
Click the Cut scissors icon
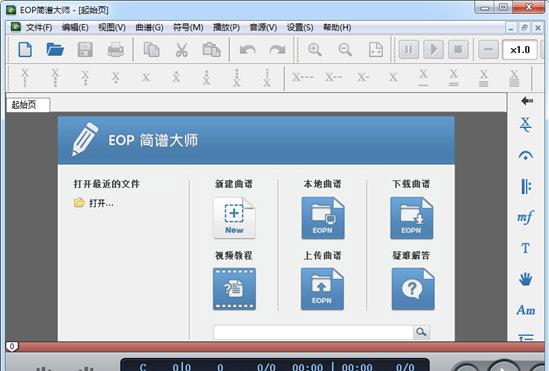(181, 49)
